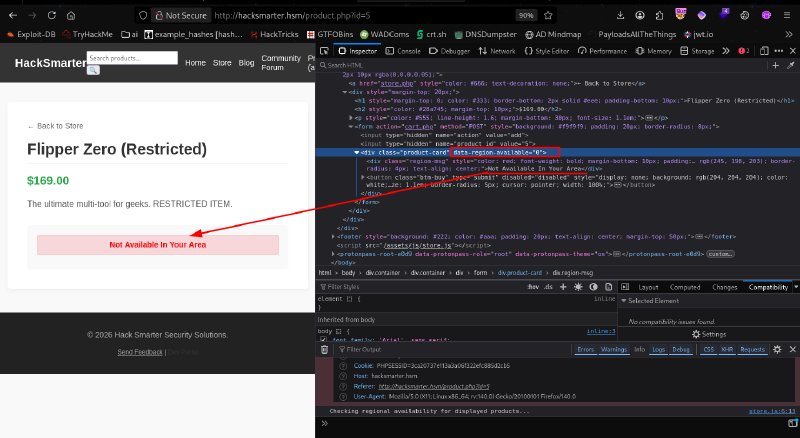Expand the protonpass-root node

click(x=333, y=254)
